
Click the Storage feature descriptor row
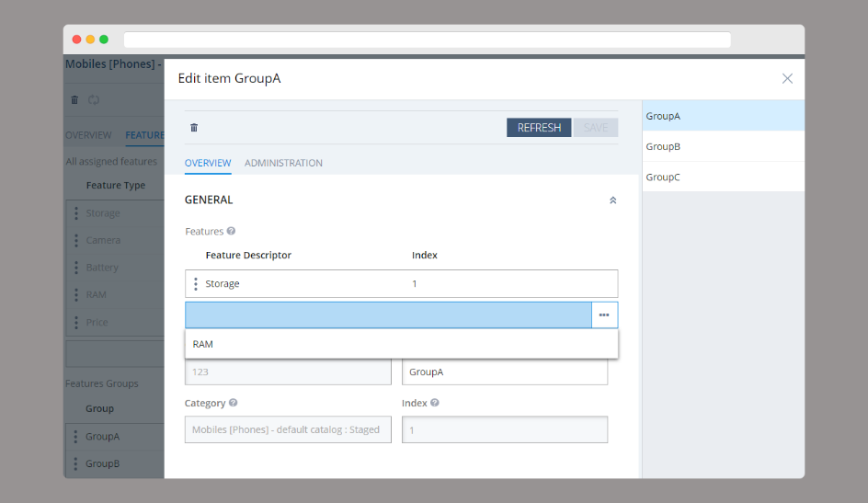[401, 284]
